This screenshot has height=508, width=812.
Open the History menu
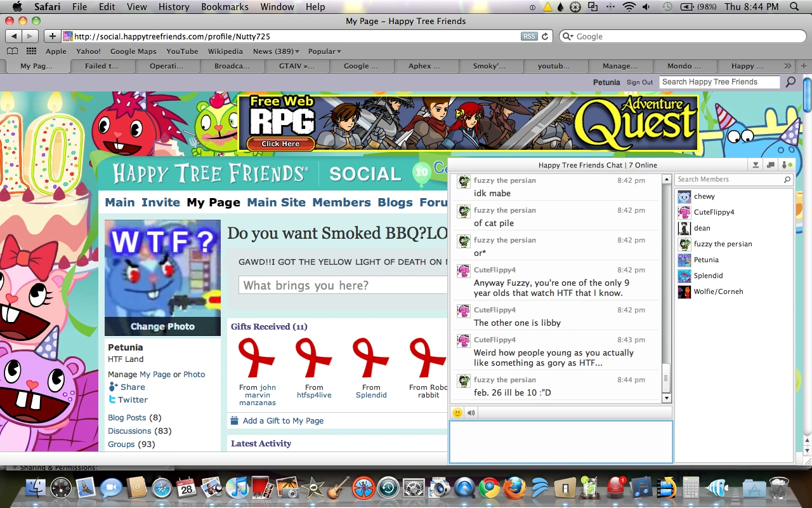coord(174,7)
